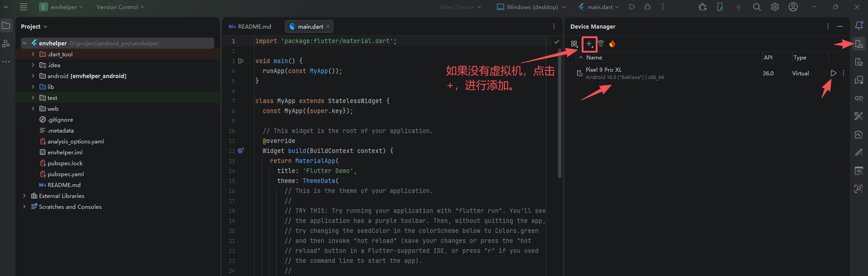Open the Select Device dropdown
This screenshot has height=276, width=868.
click(x=460, y=7)
